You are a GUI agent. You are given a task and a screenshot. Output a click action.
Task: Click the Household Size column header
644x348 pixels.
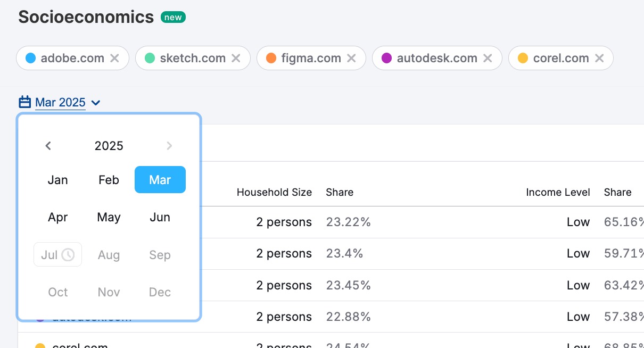pos(274,192)
